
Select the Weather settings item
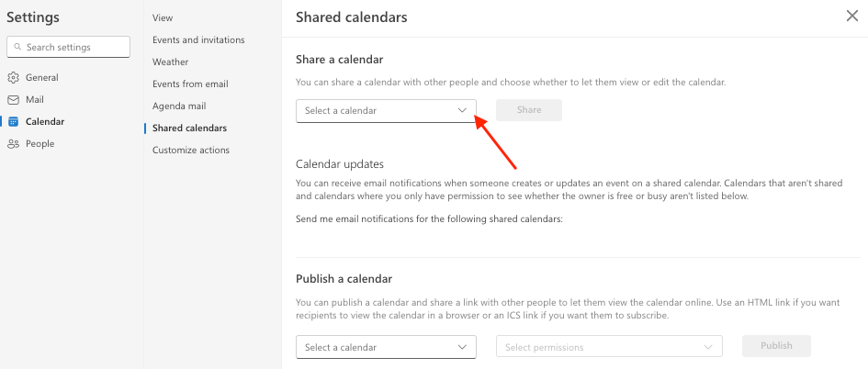(x=171, y=62)
